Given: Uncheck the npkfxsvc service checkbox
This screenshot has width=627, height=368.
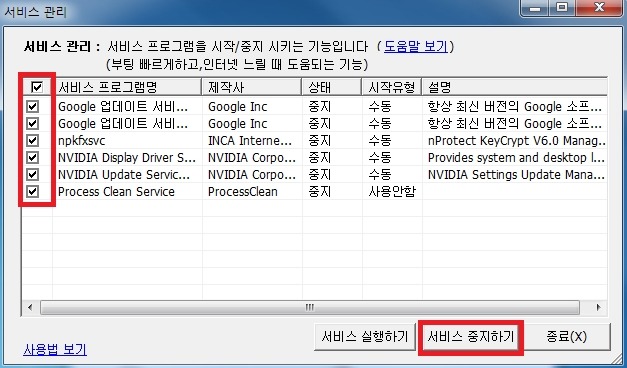Looking at the screenshot, I should 32,140.
